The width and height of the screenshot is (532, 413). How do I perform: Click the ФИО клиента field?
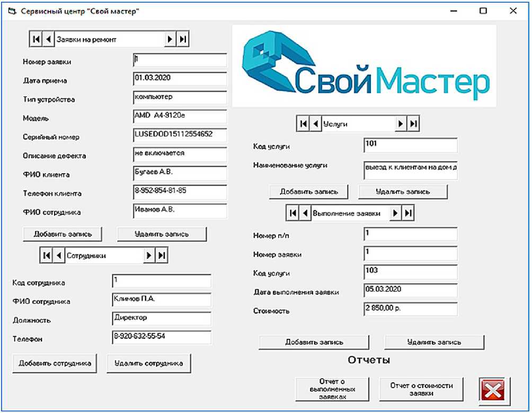coord(180,173)
